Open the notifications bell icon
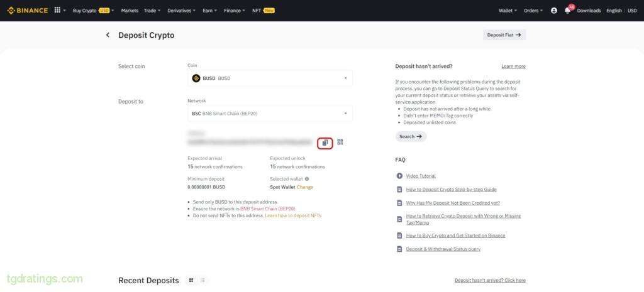Viewport: 644px width, 292px height. [568, 11]
